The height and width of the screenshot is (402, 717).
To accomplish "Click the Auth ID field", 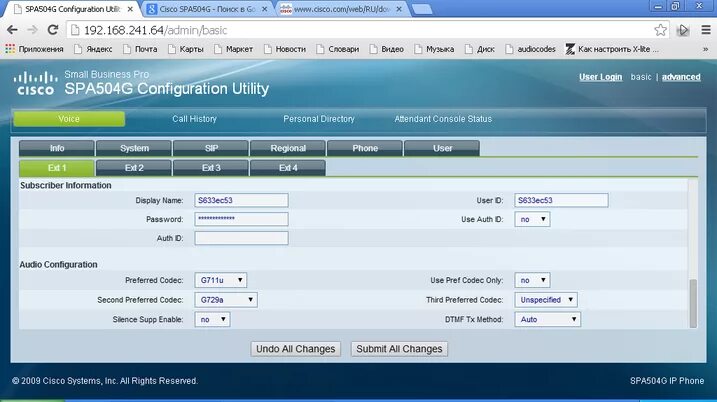I will click(x=241, y=238).
